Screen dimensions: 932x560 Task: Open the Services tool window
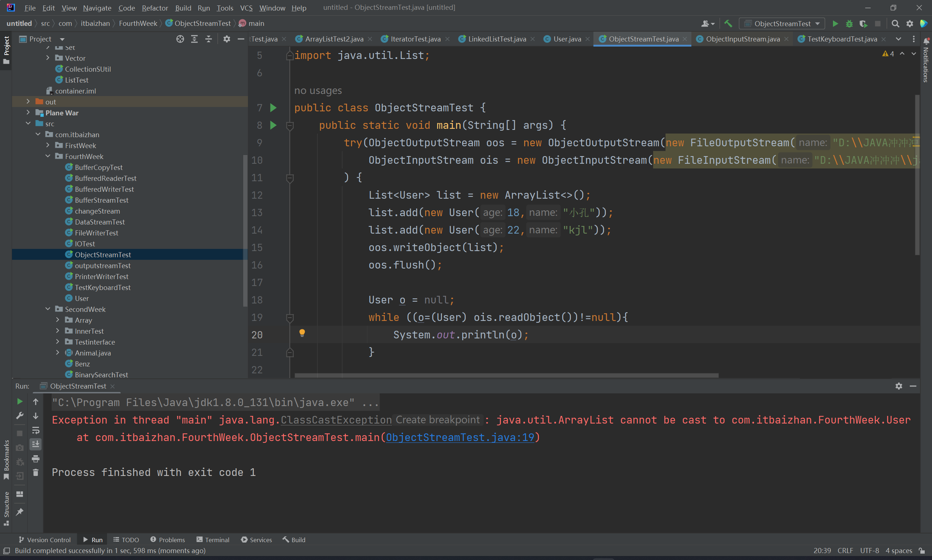(256, 540)
